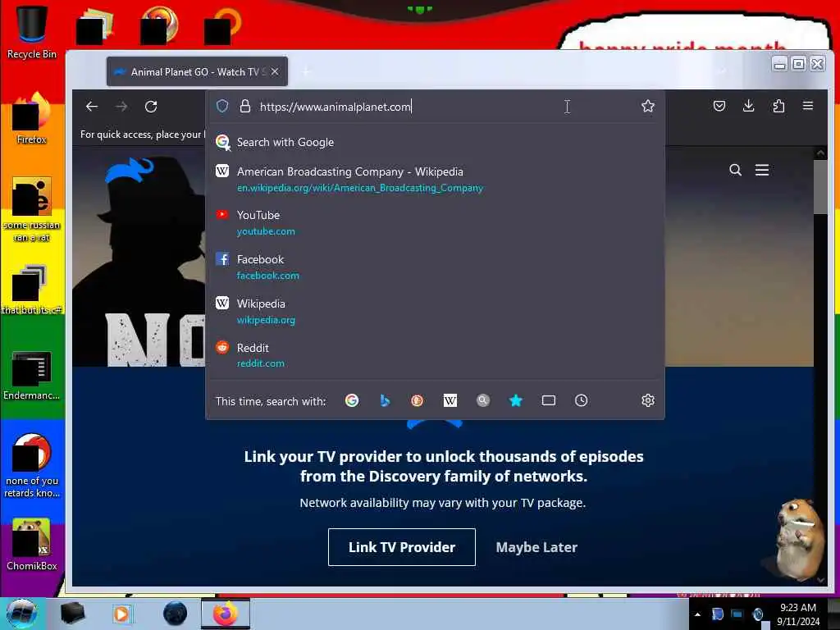
Task: Search bookmarks with the blue star icon
Action: point(516,400)
